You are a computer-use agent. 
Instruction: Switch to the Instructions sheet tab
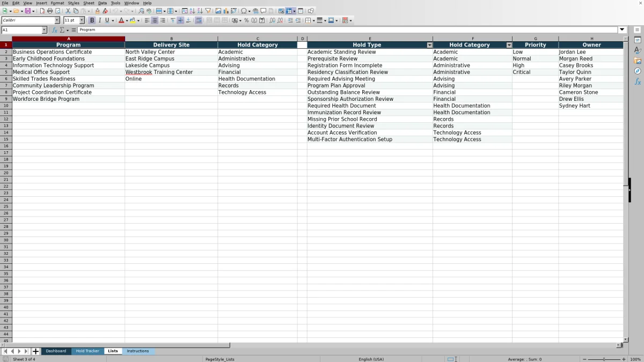click(x=138, y=351)
